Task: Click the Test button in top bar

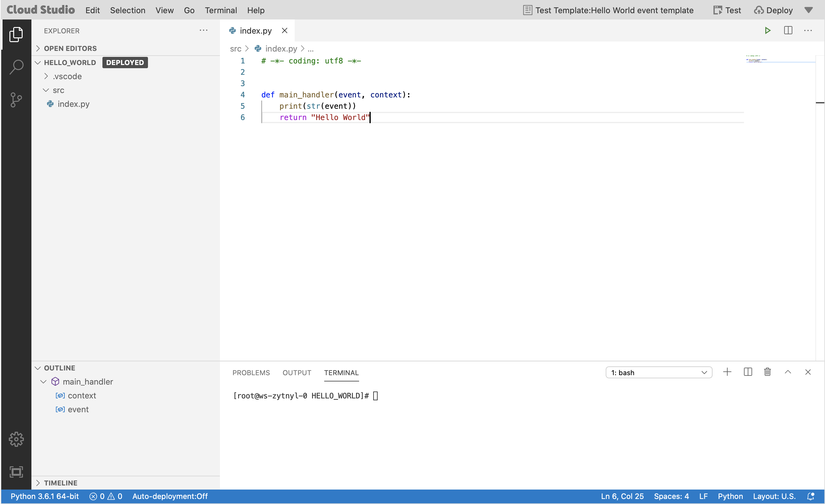Action: click(x=727, y=10)
